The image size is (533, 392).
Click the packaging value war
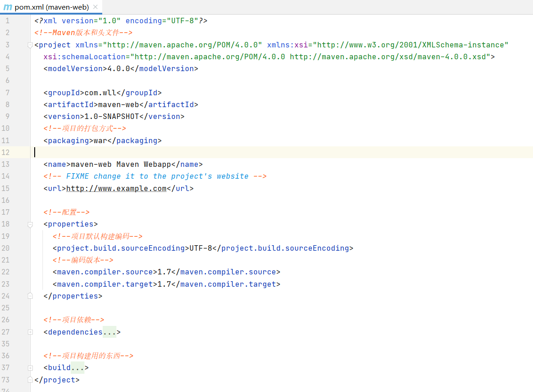pos(100,140)
